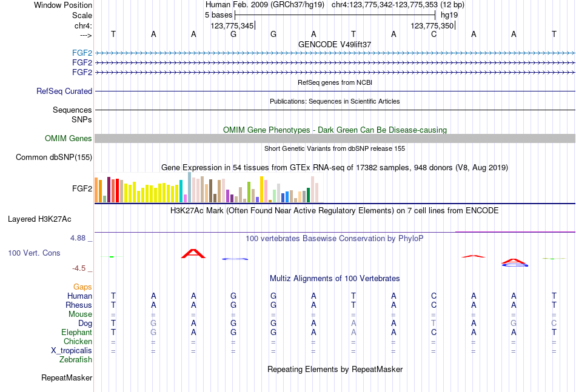The width and height of the screenshot is (576, 392).
Task: Click the hg19 label beside scale bar
Action: pos(449,15)
